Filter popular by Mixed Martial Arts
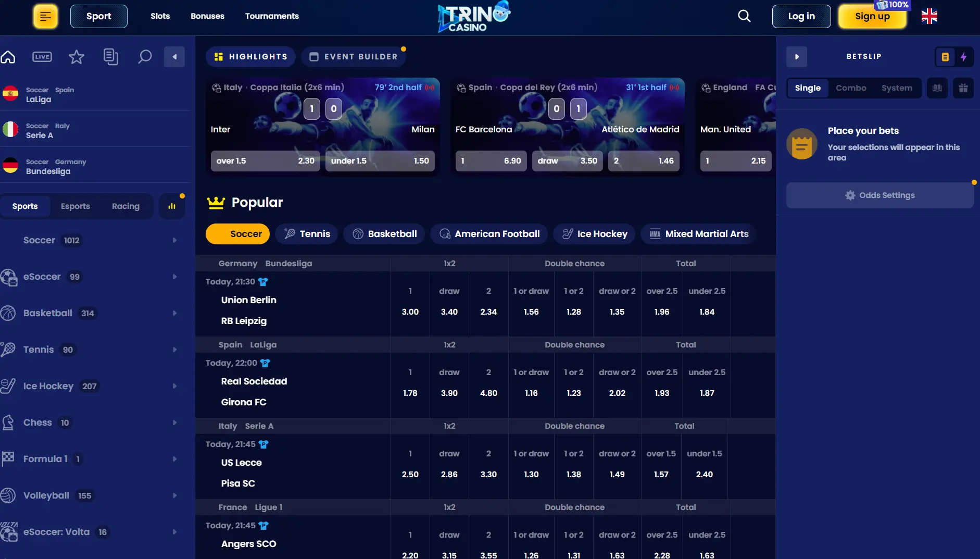This screenshot has width=980, height=559. click(x=699, y=234)
